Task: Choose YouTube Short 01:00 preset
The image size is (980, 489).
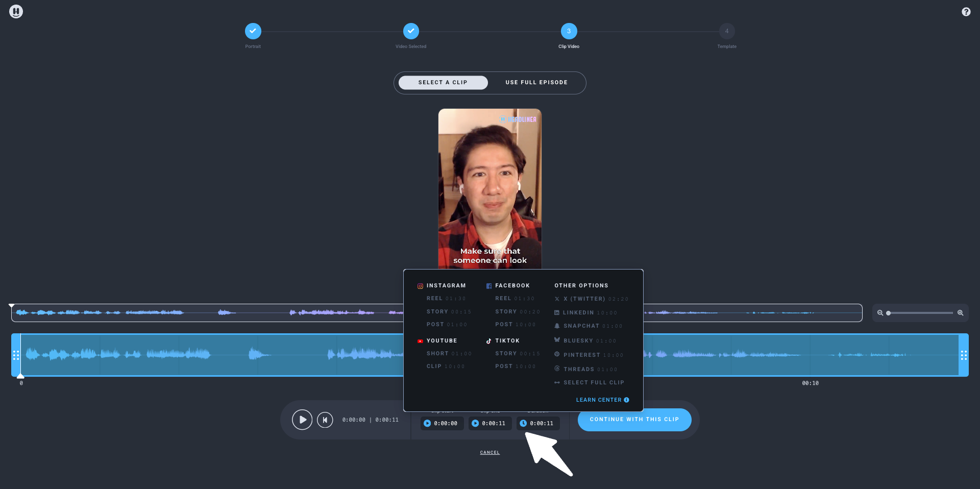Action: point(449,354)
